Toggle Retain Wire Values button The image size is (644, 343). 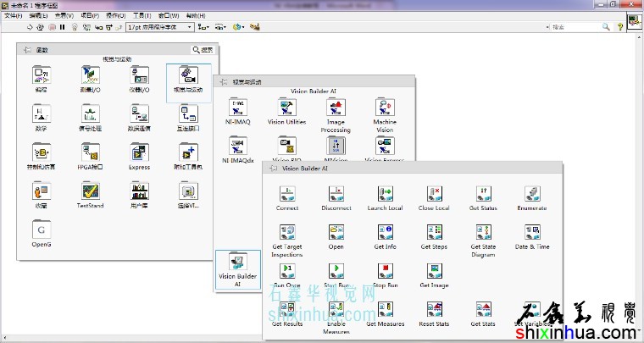[86, 27]
